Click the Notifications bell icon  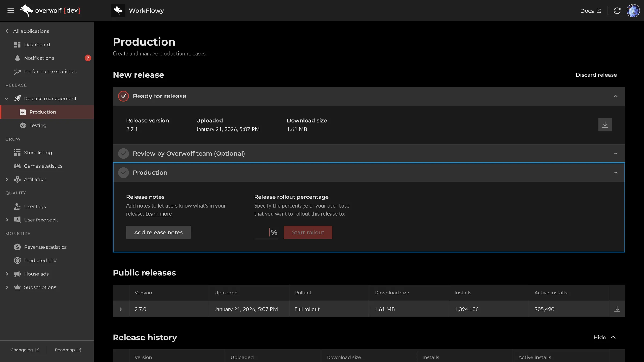pos(17,58)
